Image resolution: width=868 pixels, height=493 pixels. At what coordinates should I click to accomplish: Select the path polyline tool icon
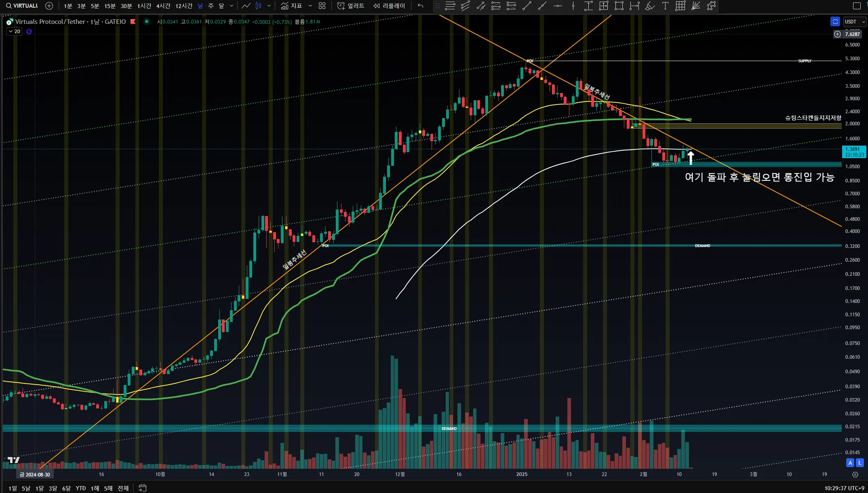[711, 6]
